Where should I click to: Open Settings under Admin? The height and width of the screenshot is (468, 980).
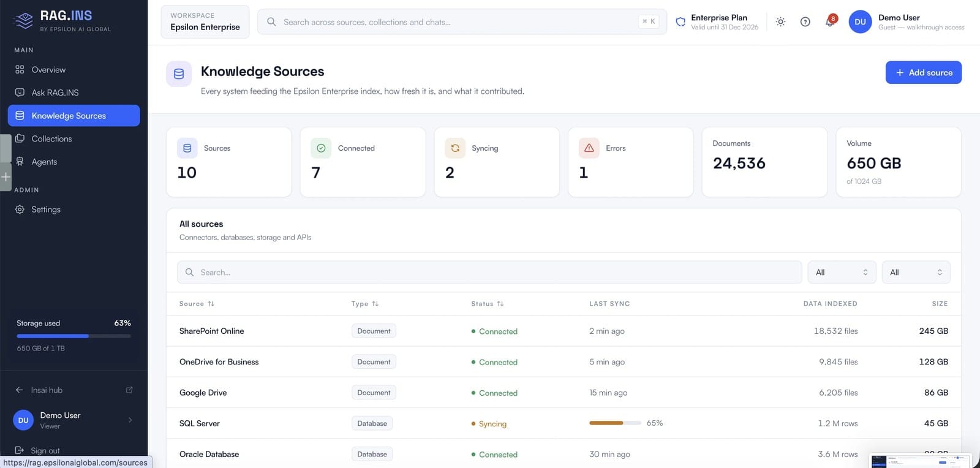73,209
